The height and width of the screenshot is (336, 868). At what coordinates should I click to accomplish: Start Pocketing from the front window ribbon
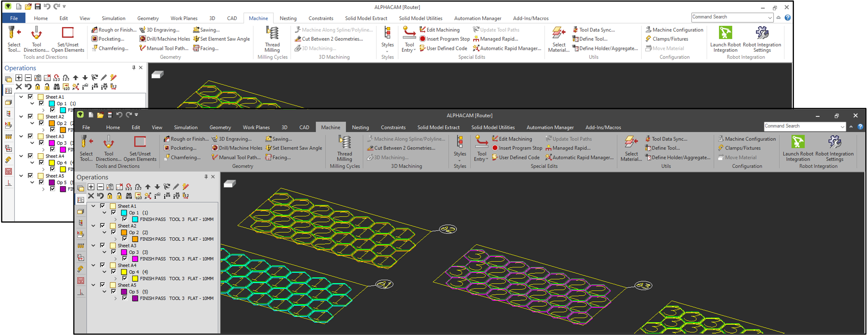(180, 148)
